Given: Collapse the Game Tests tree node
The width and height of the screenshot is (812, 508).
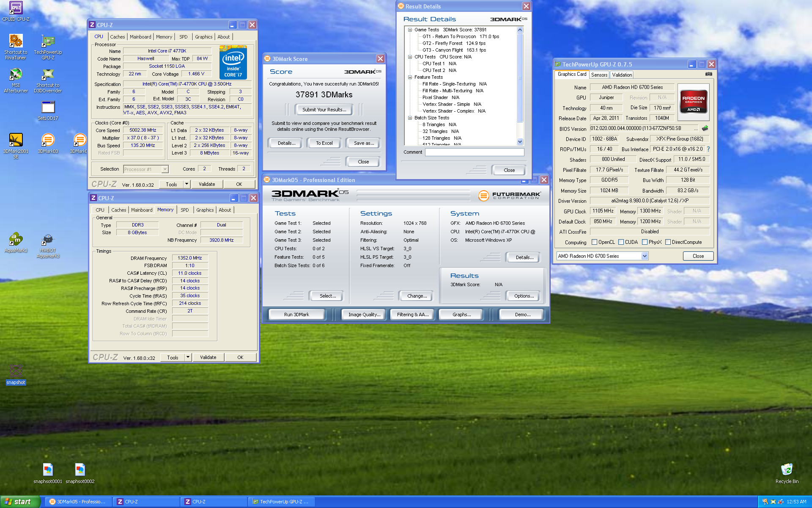Looking at the screenshot, I should click(x=410, y=30).
